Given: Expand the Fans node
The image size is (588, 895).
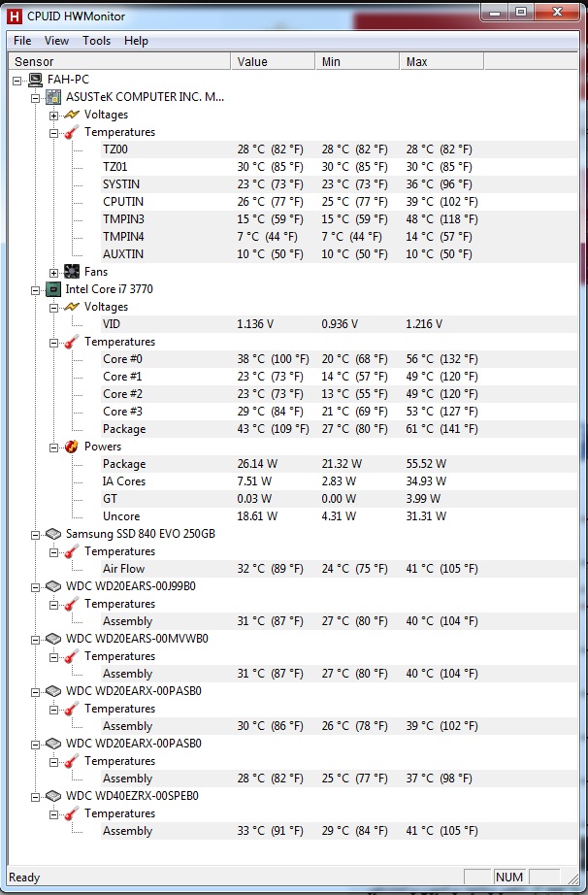Looking at the screenshot, I should 53,272.
